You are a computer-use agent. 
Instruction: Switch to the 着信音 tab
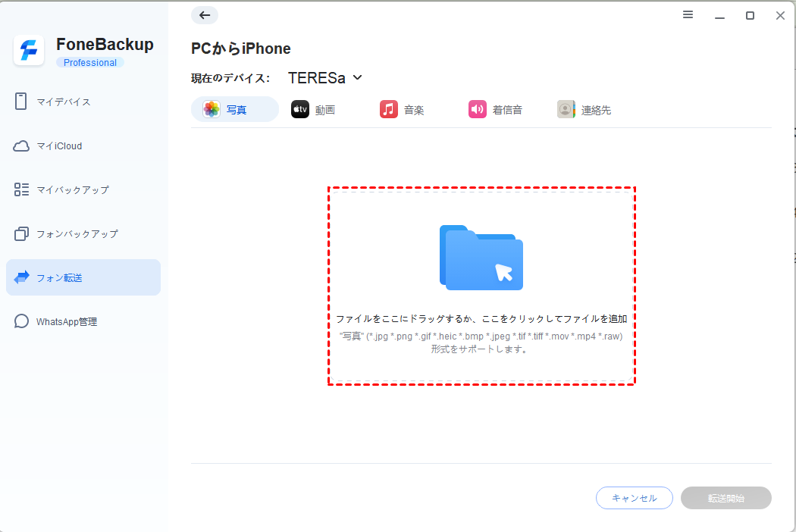pyautogui.click(x=496, y=109)
